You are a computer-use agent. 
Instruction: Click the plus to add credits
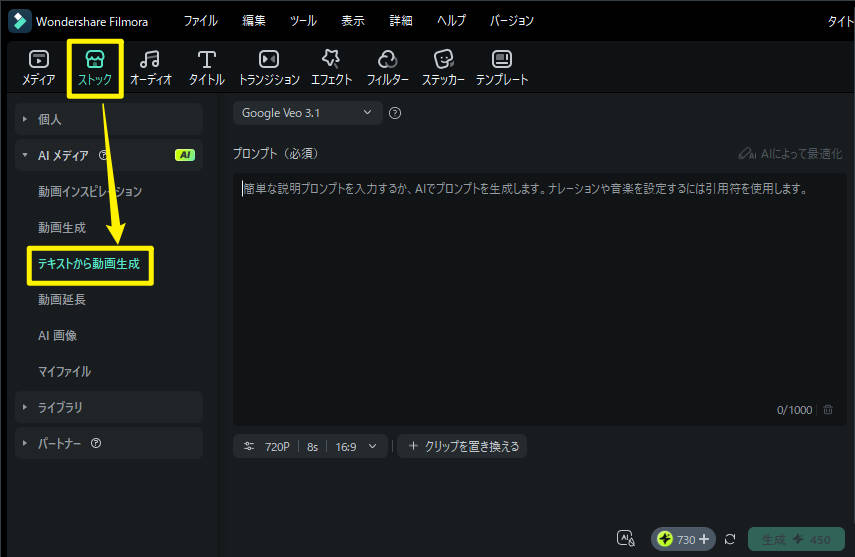704,539
